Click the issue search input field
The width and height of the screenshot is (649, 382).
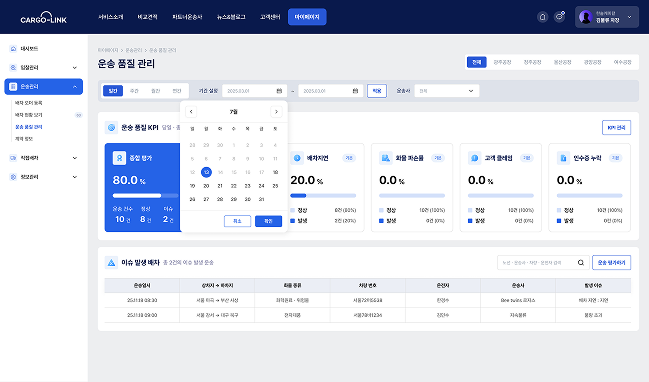point(543,262)
